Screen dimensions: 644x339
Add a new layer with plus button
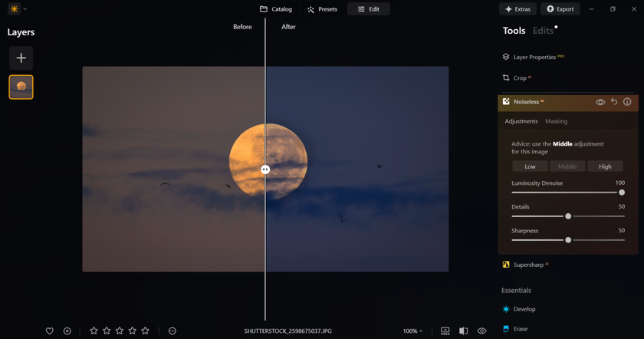pyautogui.click(x=21, y=58)
